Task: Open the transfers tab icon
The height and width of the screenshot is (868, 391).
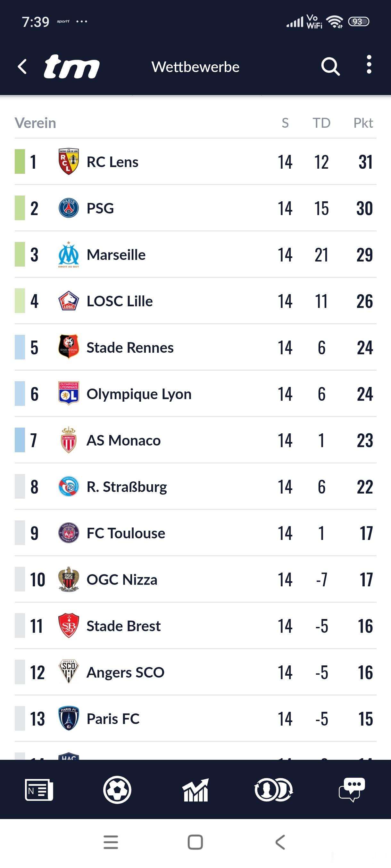Action: pos(274,790)
